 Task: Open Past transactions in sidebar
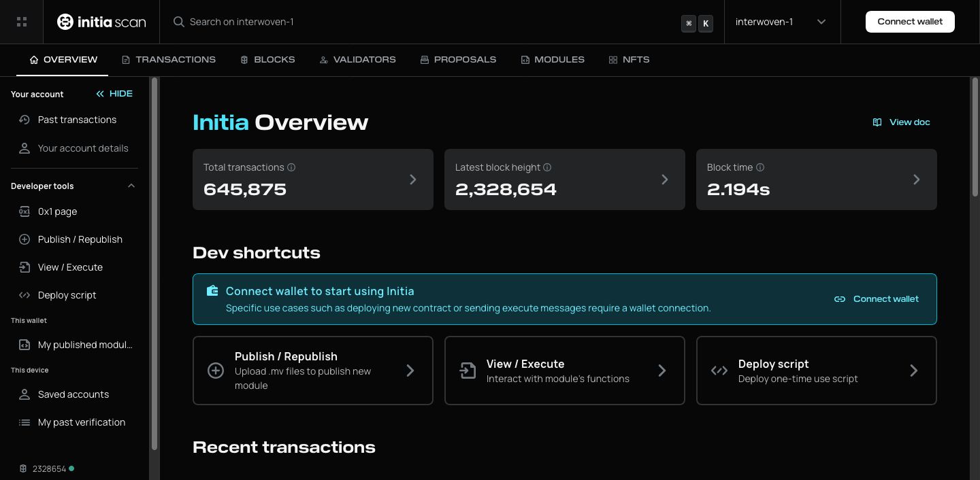76,120
